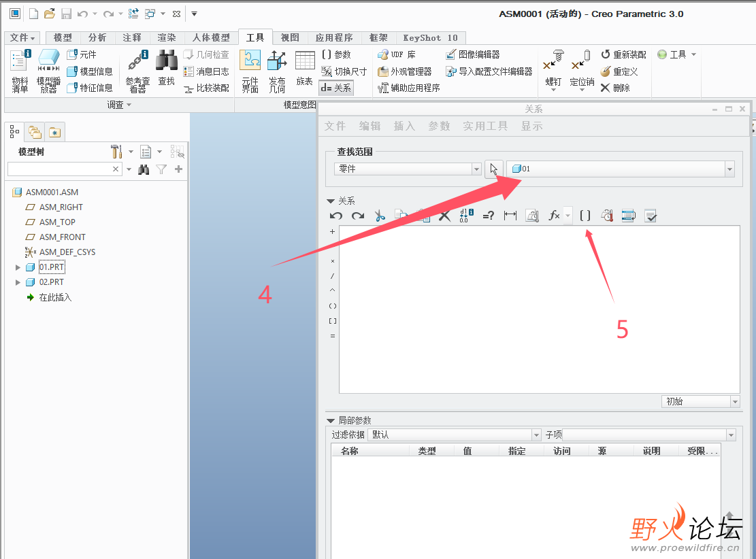Click the equals operator button beside the relations editor

click(x=332, y=336)
